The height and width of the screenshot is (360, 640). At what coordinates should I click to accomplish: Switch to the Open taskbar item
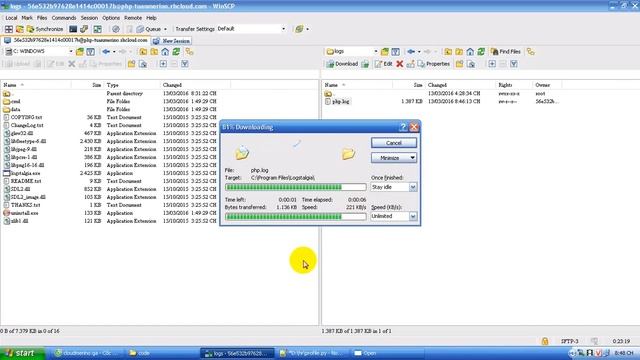(x=388, y=353)
